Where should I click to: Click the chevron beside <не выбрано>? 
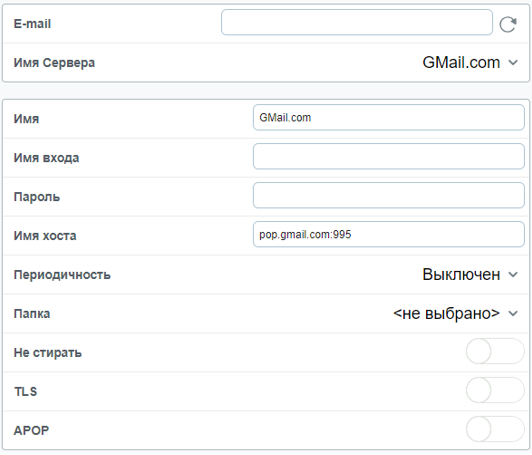pyautogui.click(x=513, y=314)
